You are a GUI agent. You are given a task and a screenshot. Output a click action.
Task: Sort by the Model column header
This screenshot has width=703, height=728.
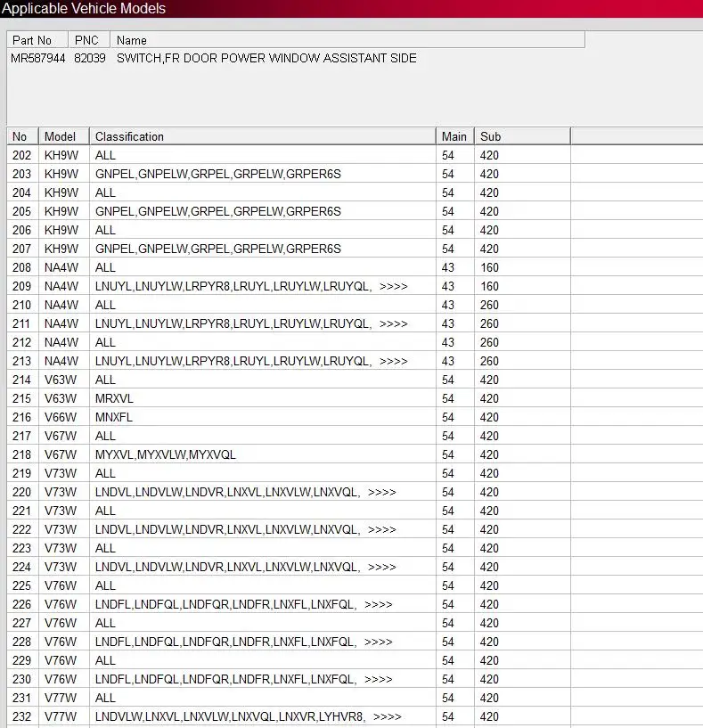click(64, 136)
